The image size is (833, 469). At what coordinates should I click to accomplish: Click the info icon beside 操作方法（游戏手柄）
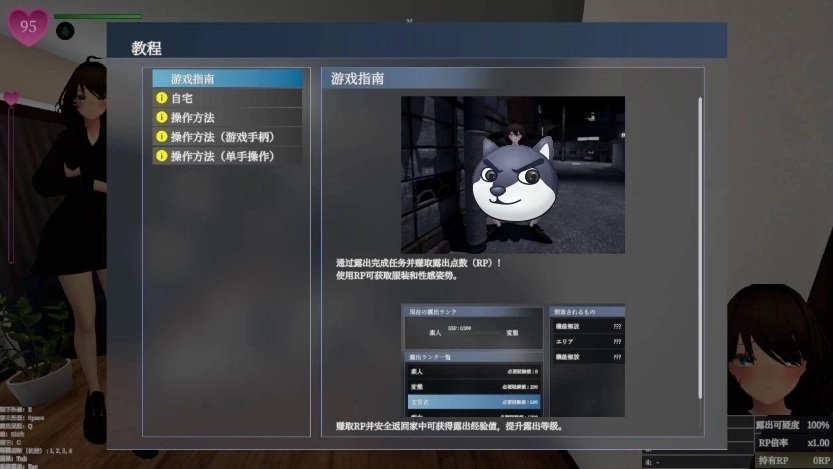pyautogui.click(x=161, y=137)
